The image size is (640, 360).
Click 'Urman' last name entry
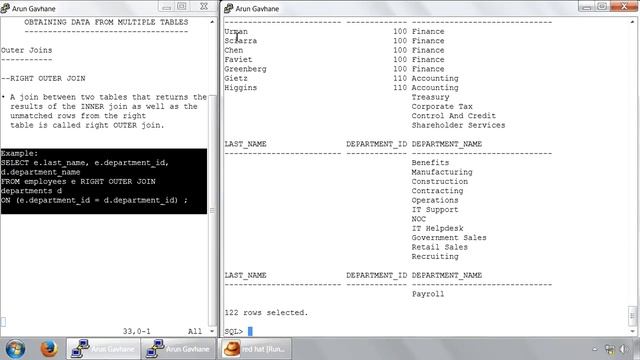(236, 31)
